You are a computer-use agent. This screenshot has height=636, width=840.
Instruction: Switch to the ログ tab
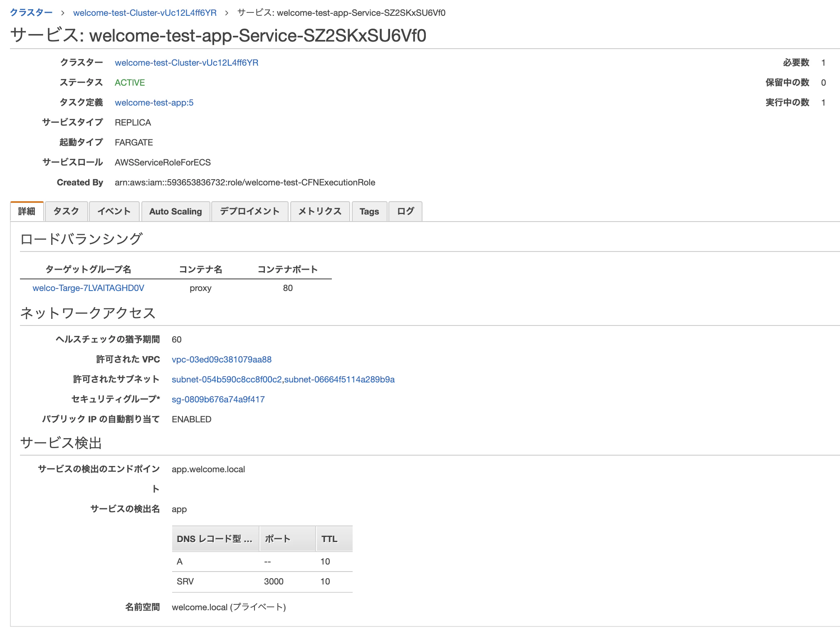[x=405, y=211]
